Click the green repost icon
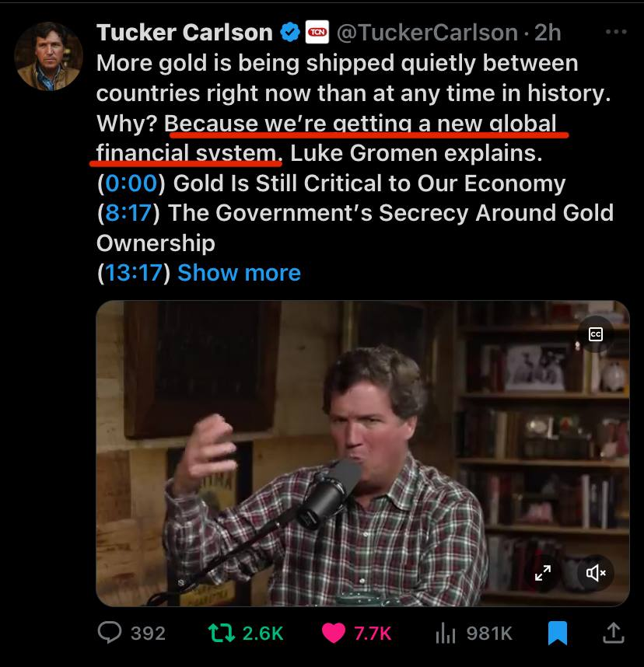 tap(222, 633)
